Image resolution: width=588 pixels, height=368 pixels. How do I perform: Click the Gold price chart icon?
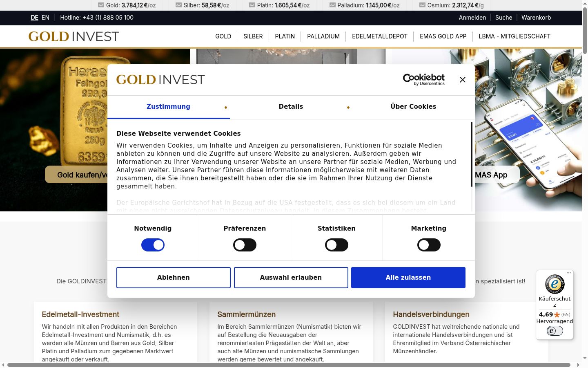(x=101, y=5)
